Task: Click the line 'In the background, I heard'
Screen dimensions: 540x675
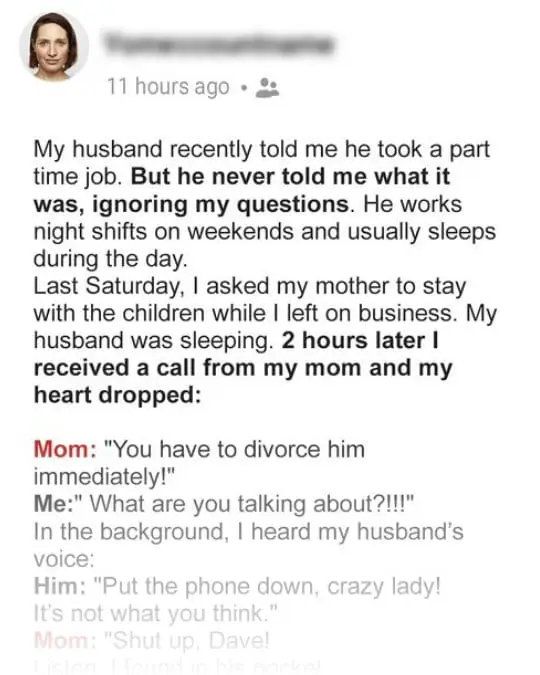Action: 248,531
